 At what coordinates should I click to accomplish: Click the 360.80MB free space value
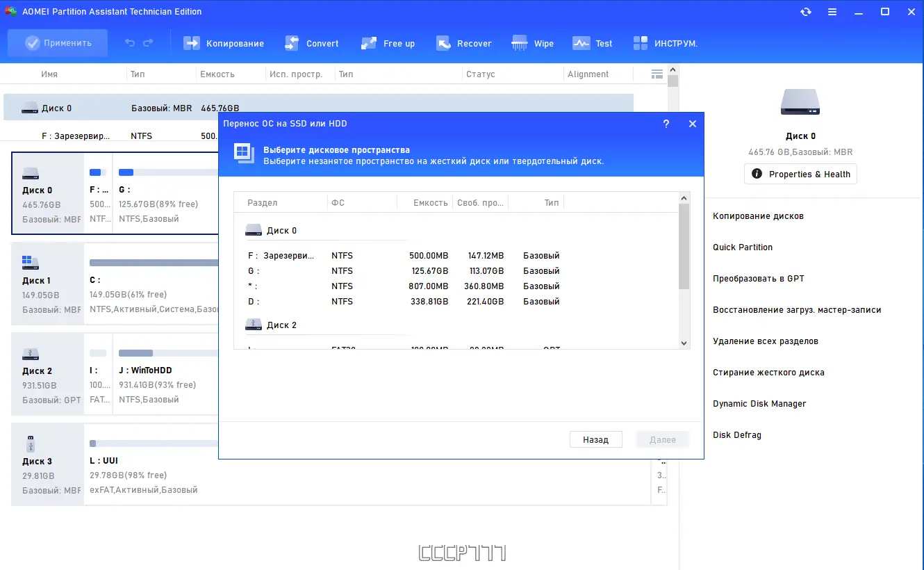click(484, 286)
